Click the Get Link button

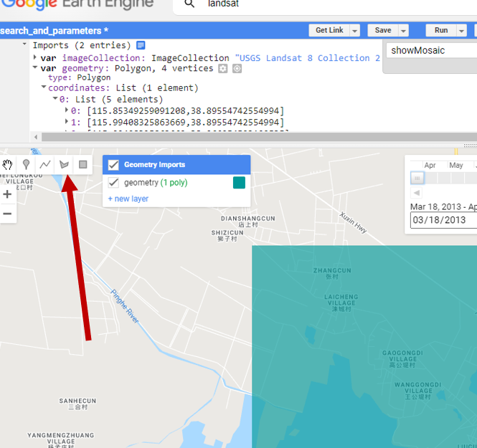point(329,30)
